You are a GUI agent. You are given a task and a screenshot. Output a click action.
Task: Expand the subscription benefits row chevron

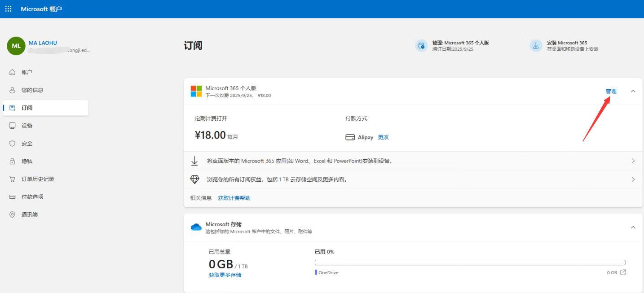pyautogui.click(x=633, y=179)
